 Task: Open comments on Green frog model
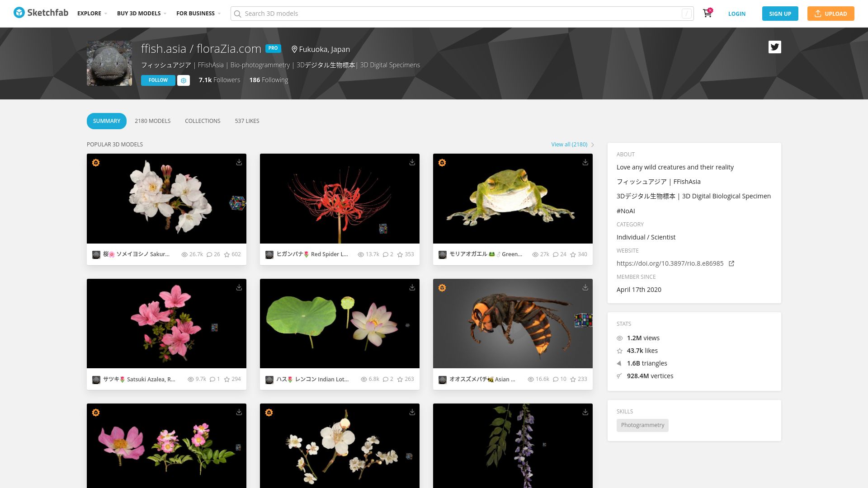[556, 254]
